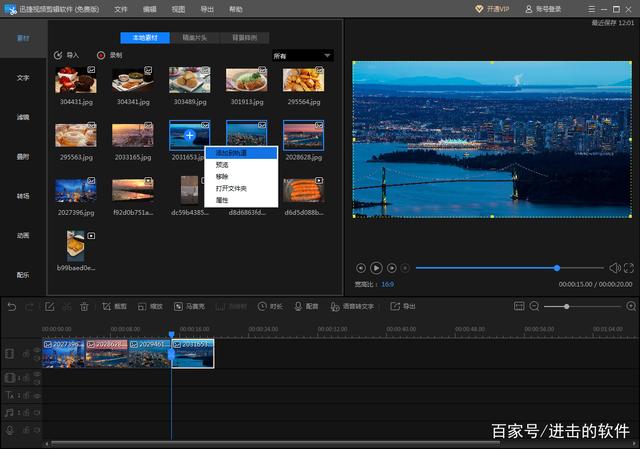Toggle lock on the music note track
This screenshot has width=640, height=449.
point(26,413)
